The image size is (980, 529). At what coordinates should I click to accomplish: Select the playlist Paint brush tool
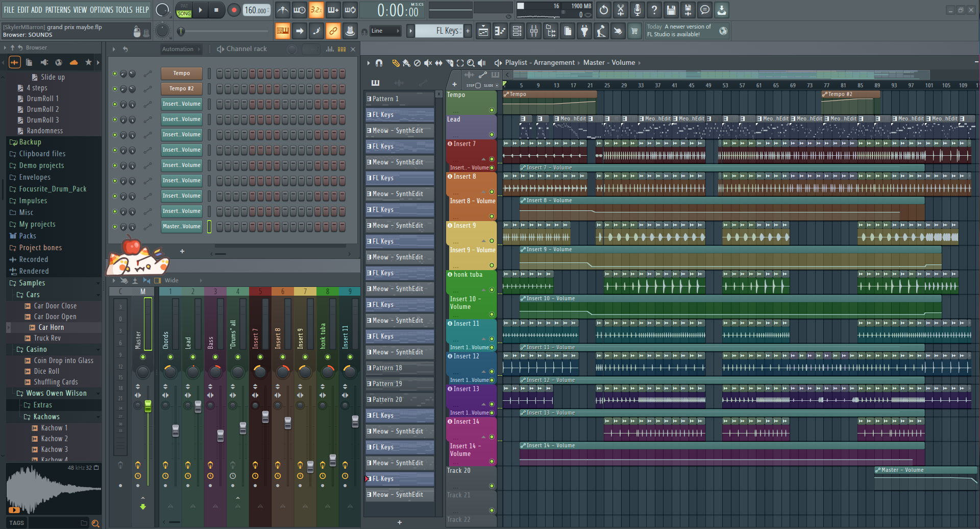click(406, 63)
